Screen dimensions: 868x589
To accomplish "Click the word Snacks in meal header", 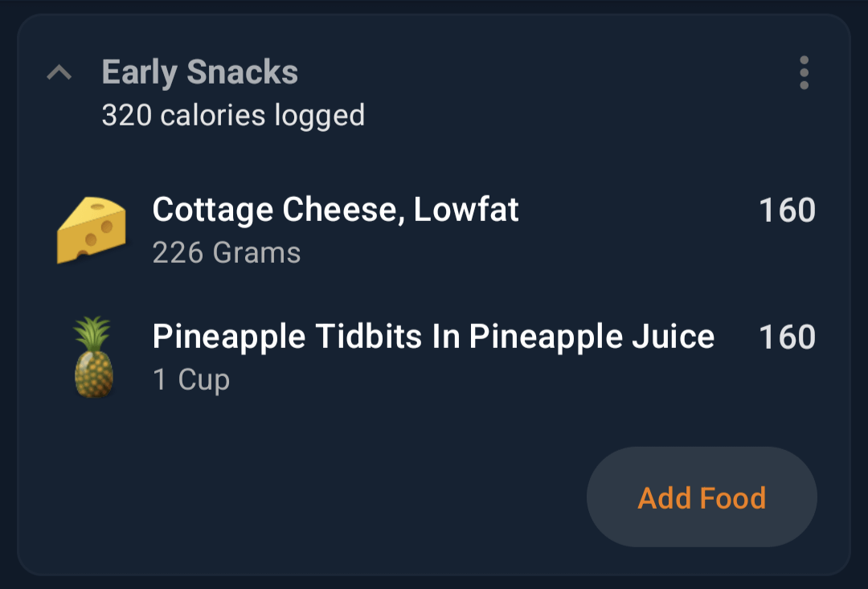I will pos(243,72).
